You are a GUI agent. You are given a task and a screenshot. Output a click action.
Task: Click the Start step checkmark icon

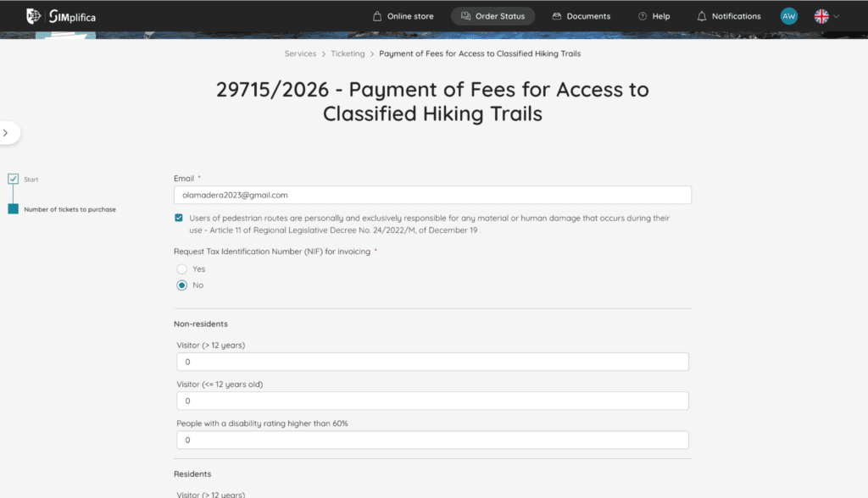(x=13, y=179)
